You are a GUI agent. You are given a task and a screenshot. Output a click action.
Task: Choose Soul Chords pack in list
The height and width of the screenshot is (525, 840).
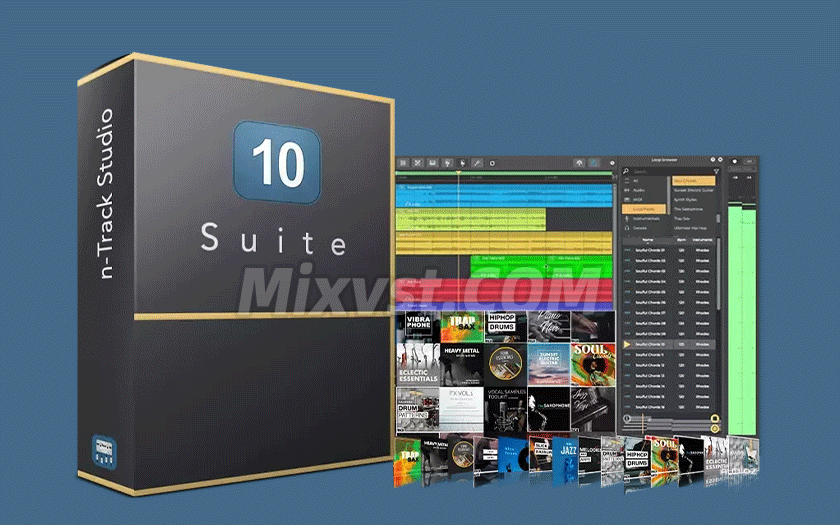[x=693, y=181]
